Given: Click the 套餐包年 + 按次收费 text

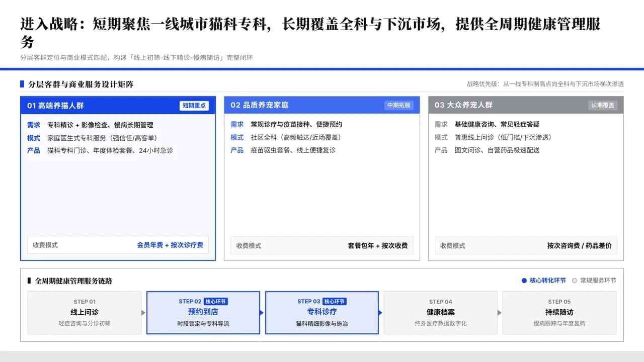Looking at the screenshot, I should (x=378, y=246).
